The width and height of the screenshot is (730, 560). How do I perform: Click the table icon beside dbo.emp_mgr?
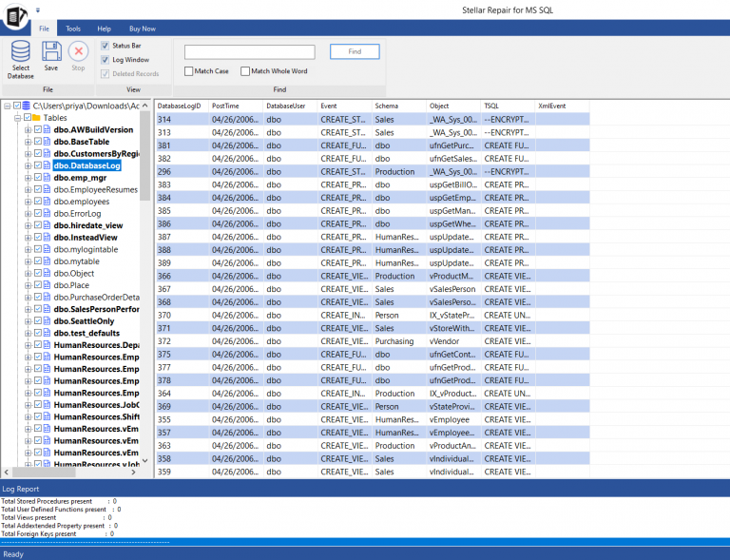(x=47, y=178)
